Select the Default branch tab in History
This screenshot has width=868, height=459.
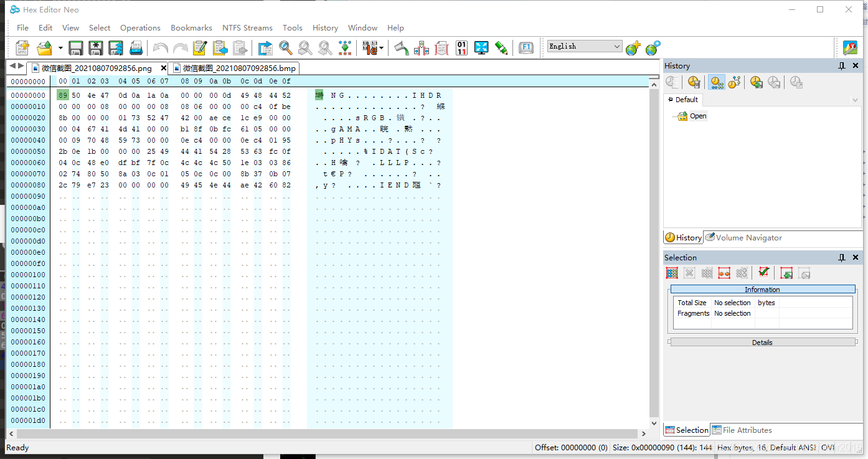point(683,100)
